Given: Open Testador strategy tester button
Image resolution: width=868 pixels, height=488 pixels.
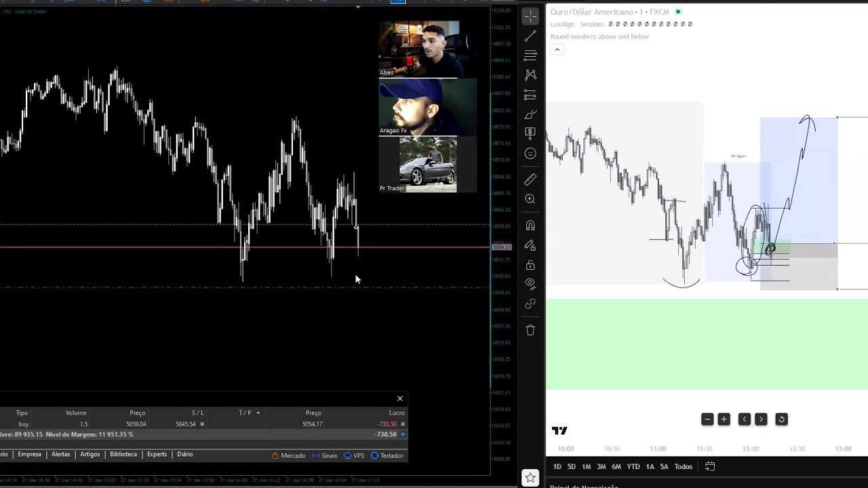Looking at the screenshot, I should [x=387, y=455].
